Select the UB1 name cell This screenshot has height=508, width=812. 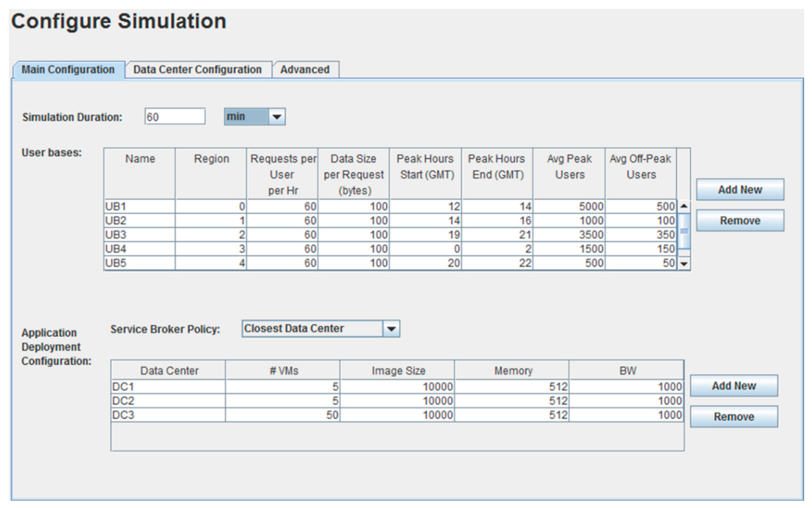pos(139,206)
